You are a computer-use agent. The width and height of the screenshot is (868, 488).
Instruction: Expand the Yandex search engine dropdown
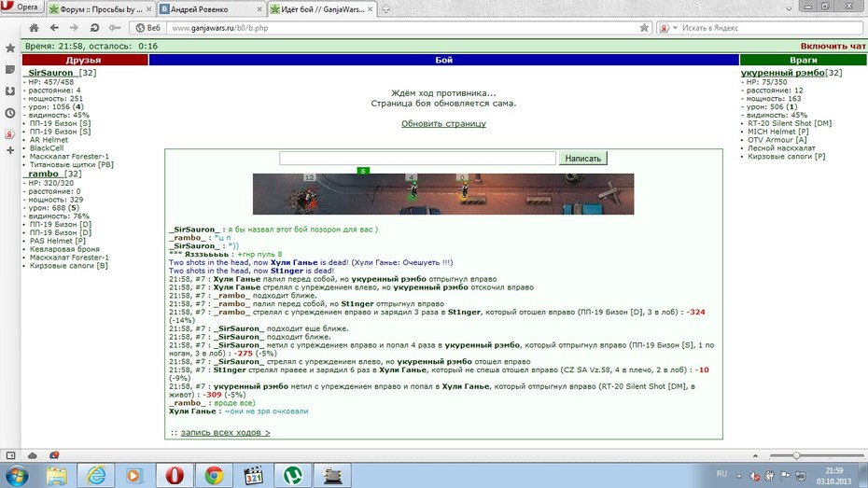675,28
